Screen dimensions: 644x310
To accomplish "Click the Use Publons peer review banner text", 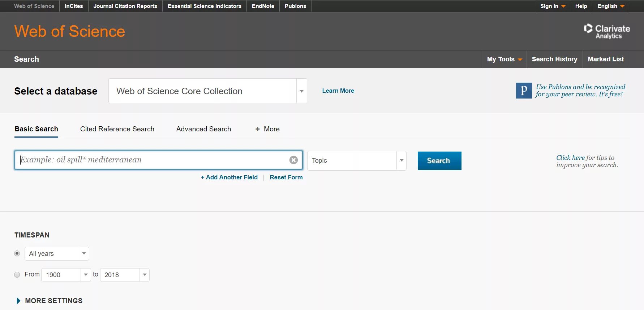I will (580, 91).
